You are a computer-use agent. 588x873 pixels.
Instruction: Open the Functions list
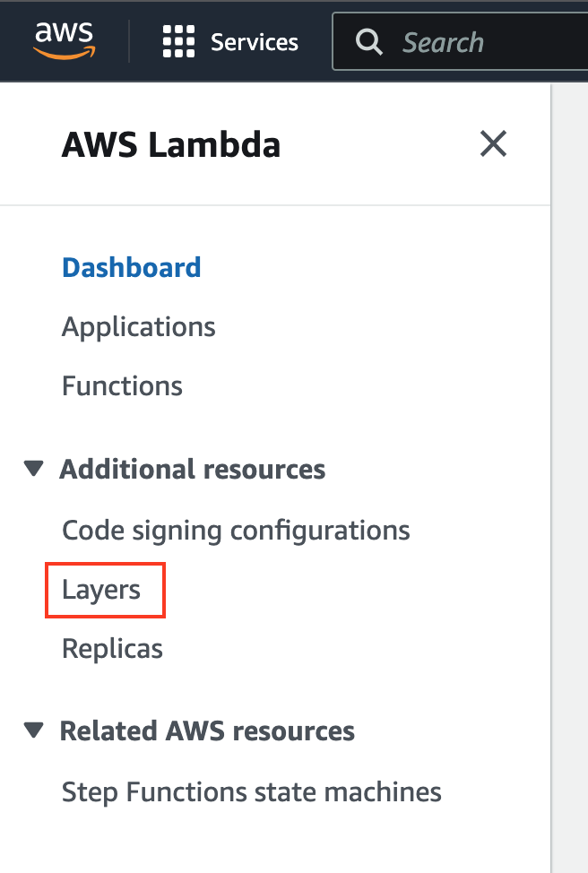pos(122,385)
